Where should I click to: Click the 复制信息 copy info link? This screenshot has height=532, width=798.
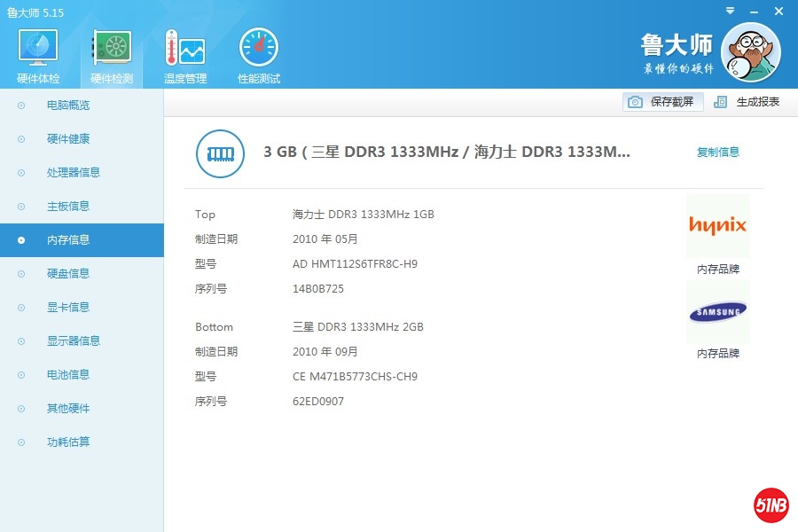[717, 153]
